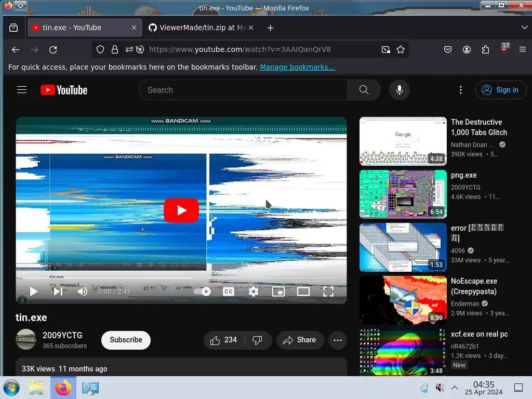The width and height of the screenshot is (532, 399).
Task: Expand the list all tabs chevron
Action: 524,28
